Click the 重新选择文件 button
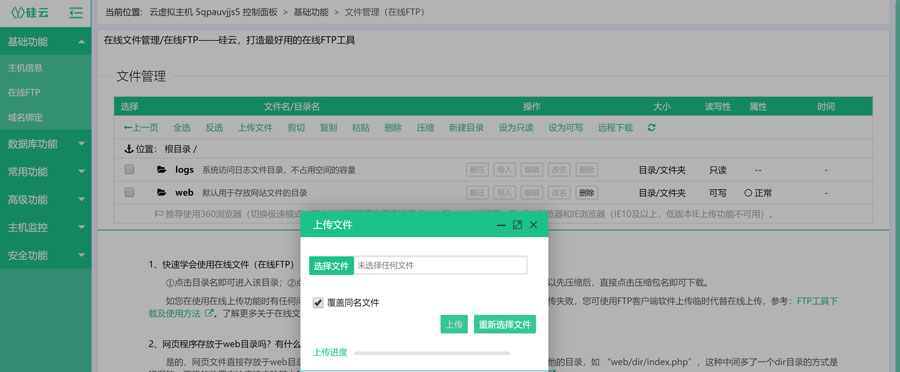This screenshot has width=900, height=372. [x=505, y=324]
